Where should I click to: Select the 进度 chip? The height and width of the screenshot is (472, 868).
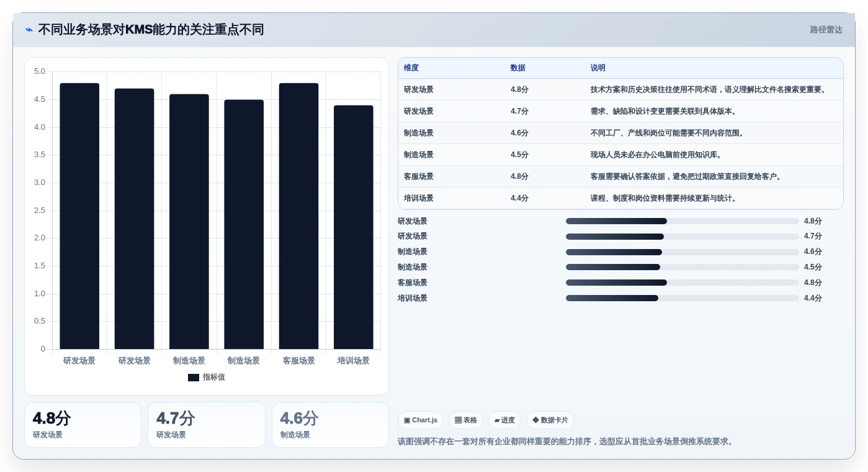tap(504, 420)
